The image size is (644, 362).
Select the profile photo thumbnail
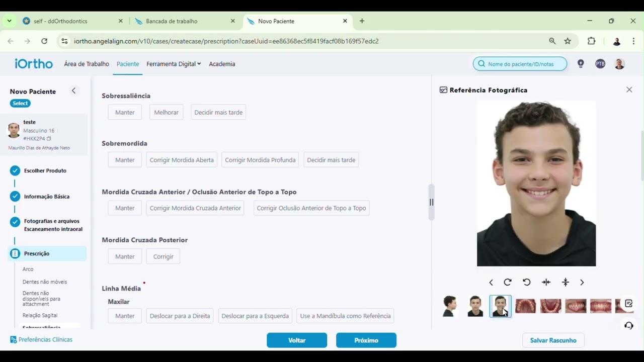[450, 306]
